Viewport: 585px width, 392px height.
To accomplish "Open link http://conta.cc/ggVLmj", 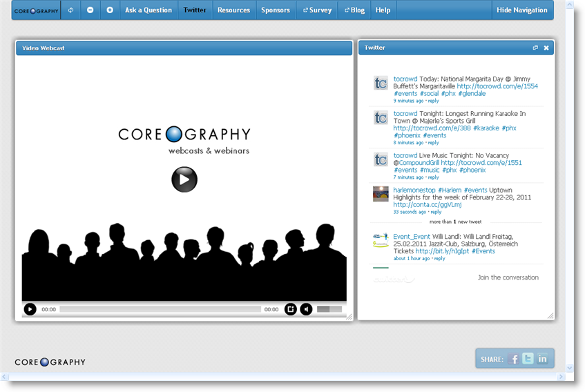I will click(428, 204).
